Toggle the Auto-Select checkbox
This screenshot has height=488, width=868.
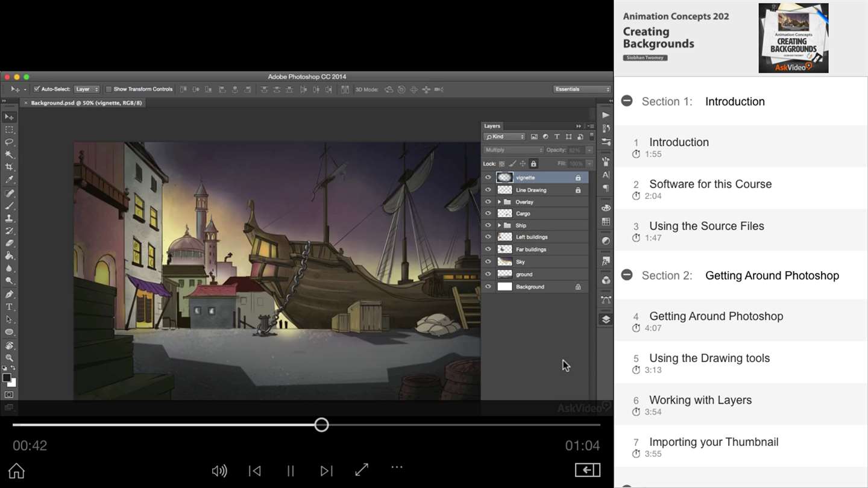[x=36, y=89]
